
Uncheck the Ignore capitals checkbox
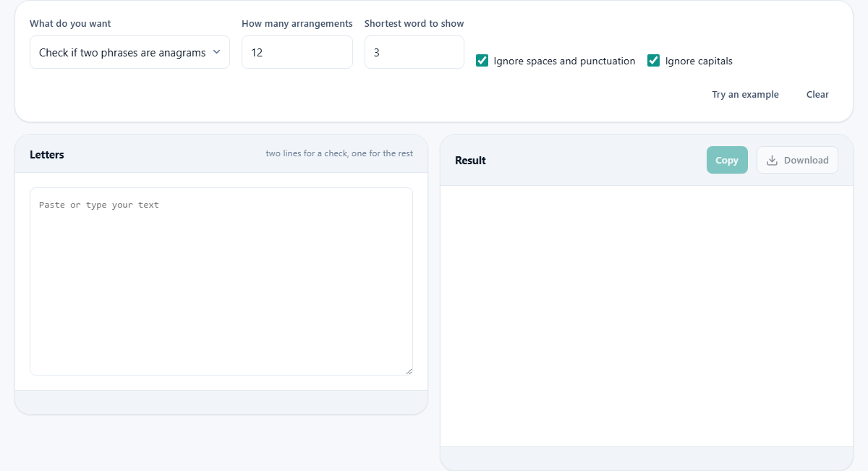point(653,61)
